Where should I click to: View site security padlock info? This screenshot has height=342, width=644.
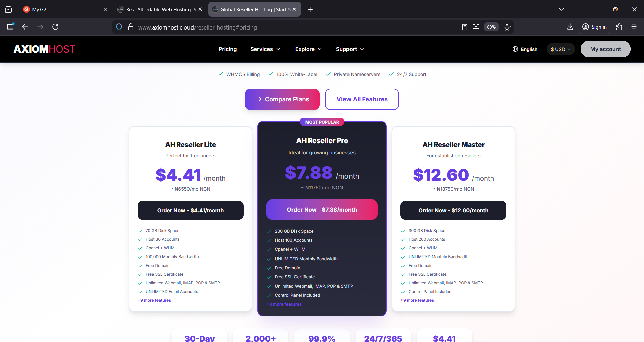(131, 27)
